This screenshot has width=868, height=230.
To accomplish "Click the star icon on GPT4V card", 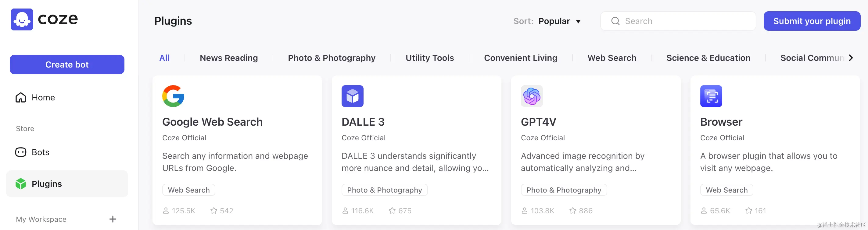I will [x=572, y=211].
